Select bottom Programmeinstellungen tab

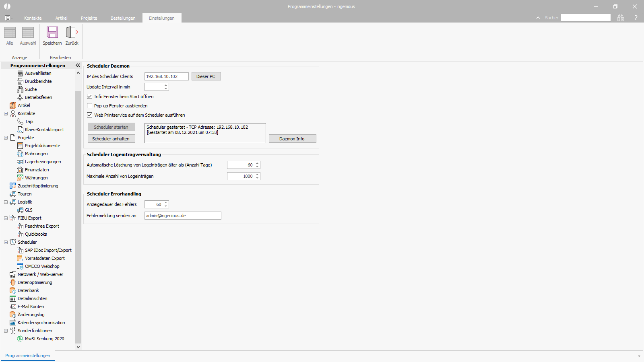(28, 356)
